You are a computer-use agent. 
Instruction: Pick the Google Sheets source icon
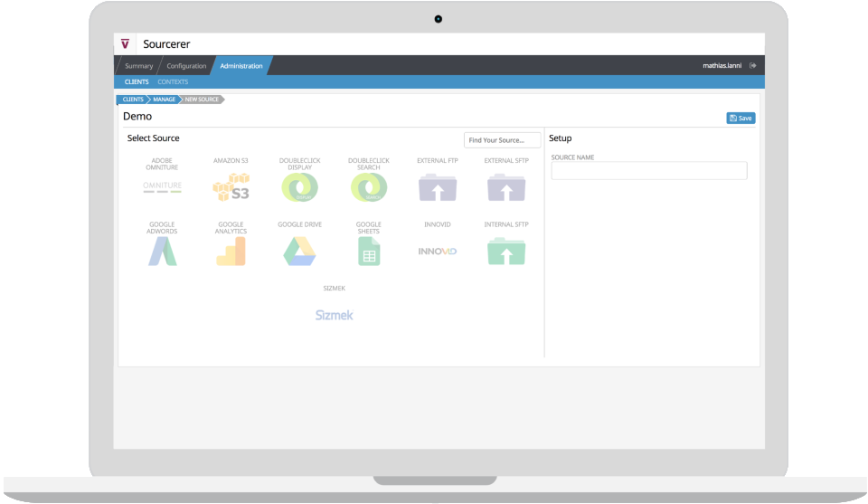[369, 252]
